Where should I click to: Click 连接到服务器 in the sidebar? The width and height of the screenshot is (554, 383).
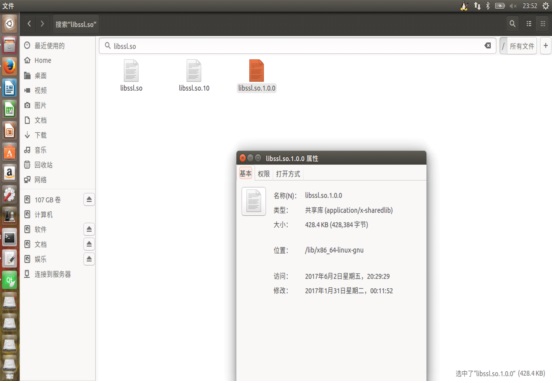coord(52,274)
